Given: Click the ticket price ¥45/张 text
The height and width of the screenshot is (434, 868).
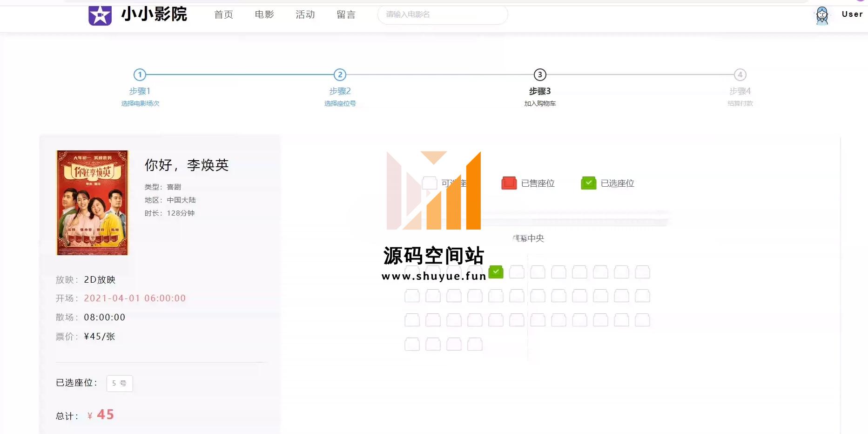Looking at the screenshot, I should pos(100,336).
